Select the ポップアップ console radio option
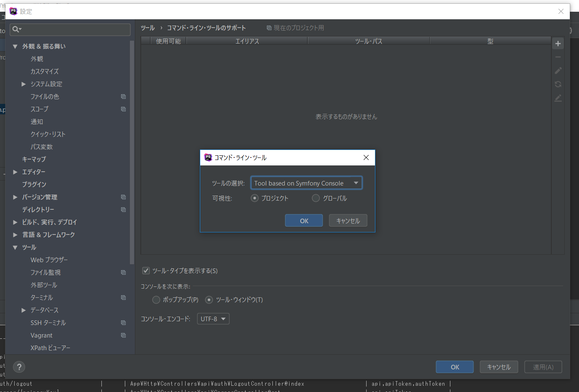579x392 pixels. click(x=156, y=300)
